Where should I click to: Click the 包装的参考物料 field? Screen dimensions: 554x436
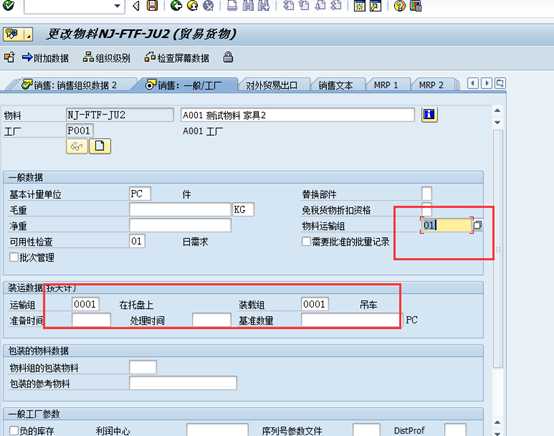point(183,383)
